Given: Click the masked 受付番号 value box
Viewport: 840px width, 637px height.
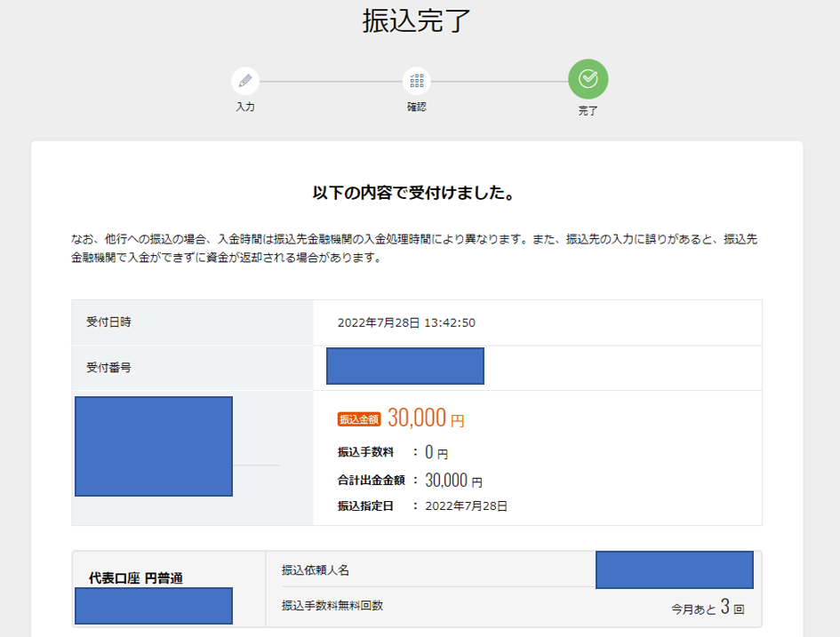Looking at the screenshot, I should tap(404, 366).
